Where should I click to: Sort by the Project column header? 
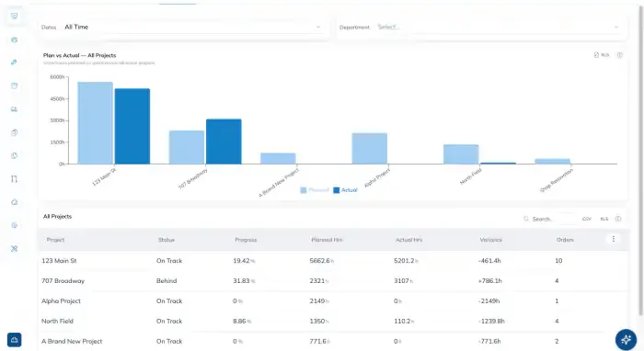click(x=55, y=240)
